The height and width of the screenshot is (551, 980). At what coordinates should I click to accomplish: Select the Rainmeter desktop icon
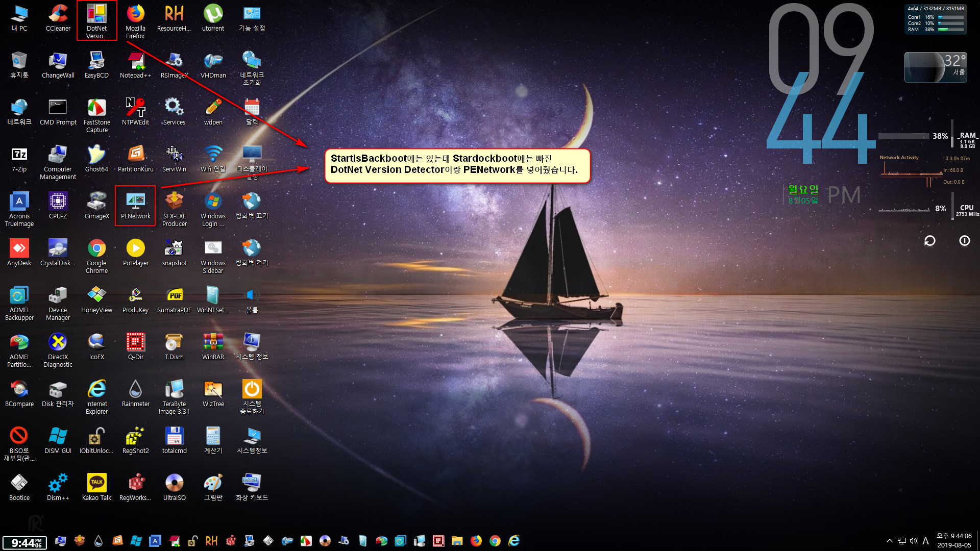(x=135, y=393)
